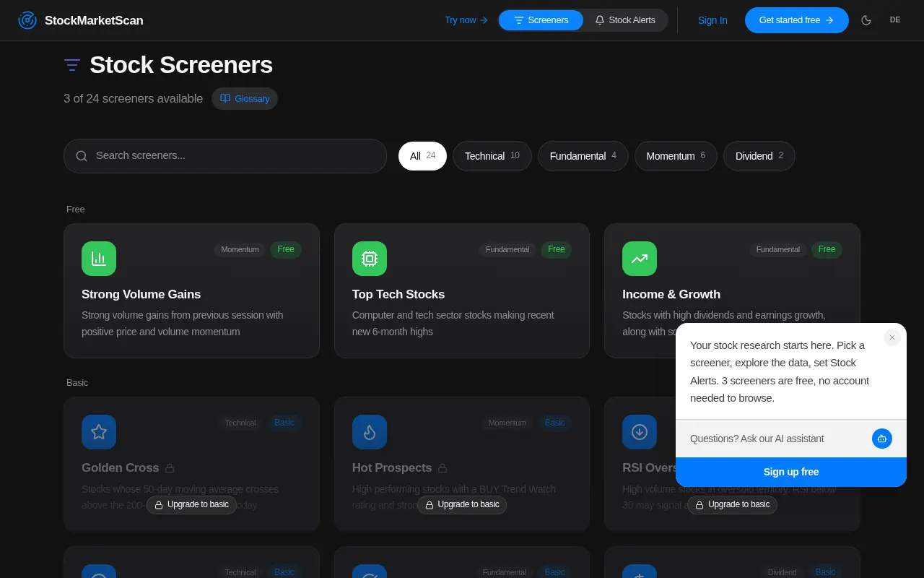Click the Basic badge on Hot Prospects card
Image resolution: width=924 pixels, height=578 pixels.
click(x=555, y=423)
